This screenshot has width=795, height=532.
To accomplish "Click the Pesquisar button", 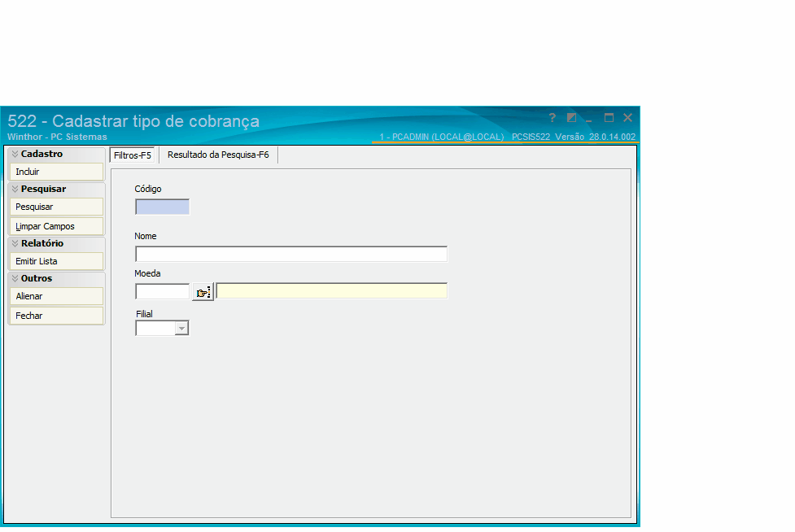I will point(56,207).
